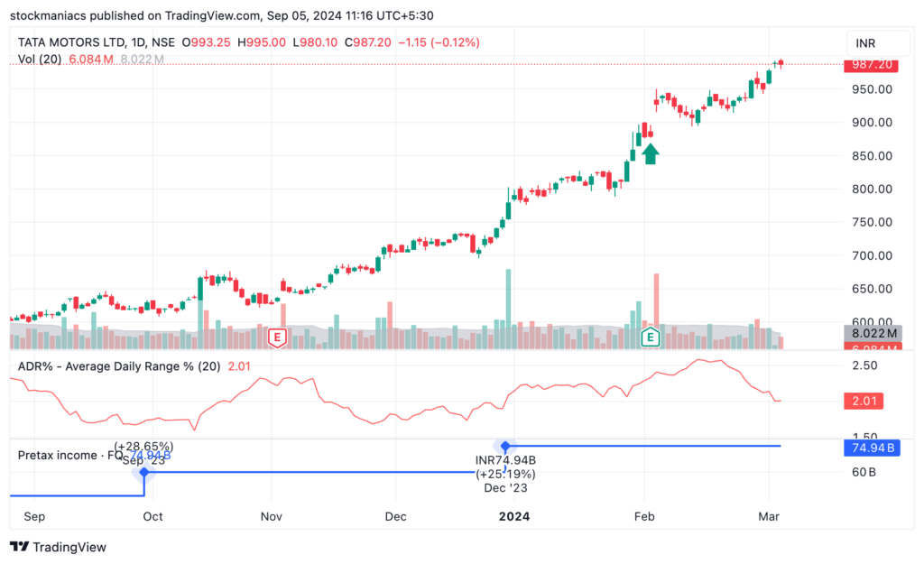Viewport: 924px width, 564px height.
Task: Click the INR74.94B (+25.19%) data label
Action: pos(505,467)
